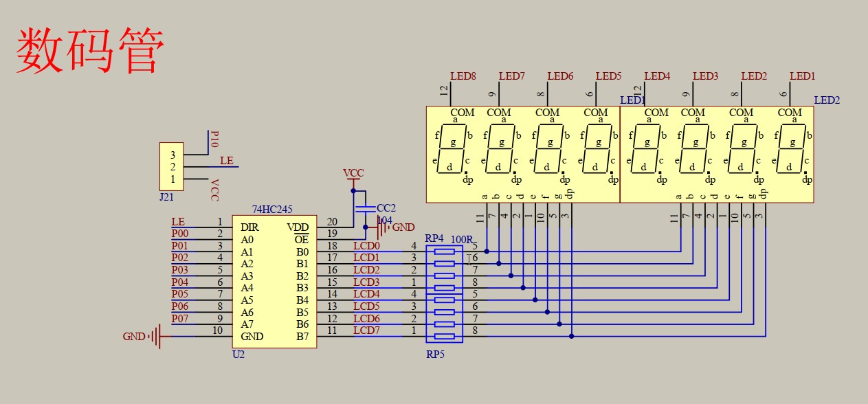Image resolution: width=868 pixels, height=404 pixels.
Task: Click the LED5 net label
Action: 608,76
